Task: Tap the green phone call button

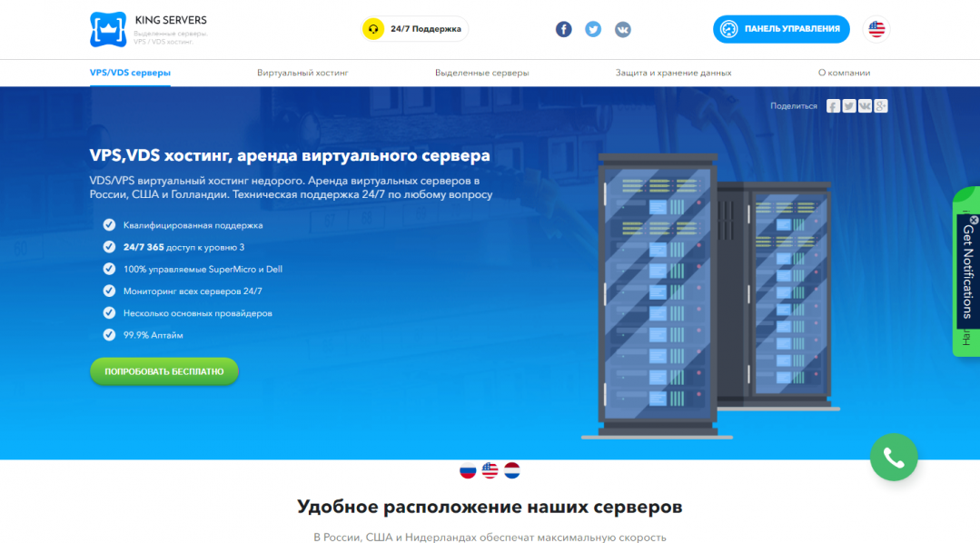Action: (894, 458)
